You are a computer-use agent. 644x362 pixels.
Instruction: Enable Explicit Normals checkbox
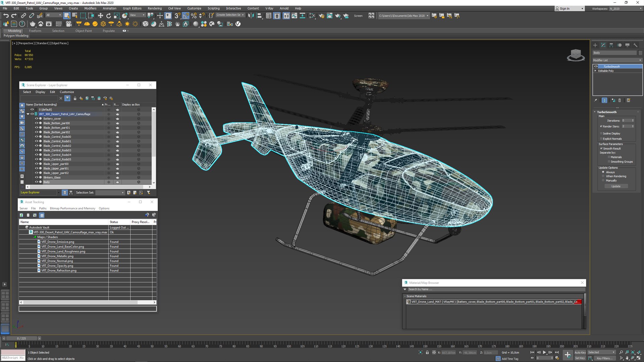601,139
